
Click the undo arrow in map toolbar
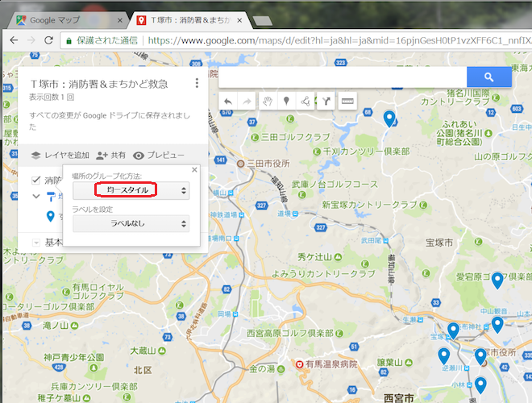coord(228,101)
